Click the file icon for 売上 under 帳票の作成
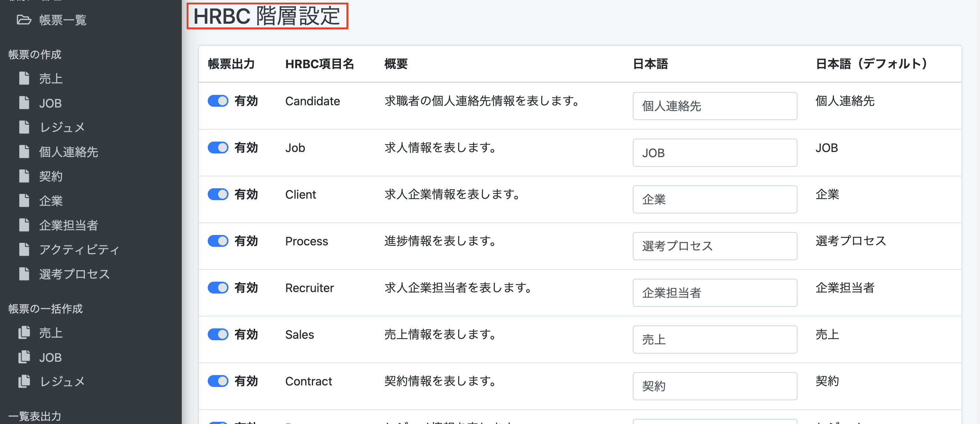The image size is (980, 424). [x=24, y=78]
